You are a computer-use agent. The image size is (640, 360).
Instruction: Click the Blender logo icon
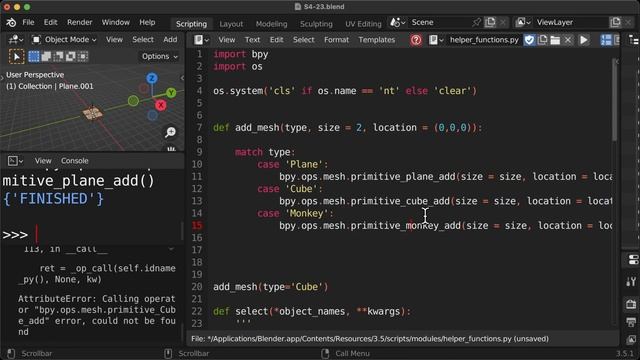pos(11,22)
